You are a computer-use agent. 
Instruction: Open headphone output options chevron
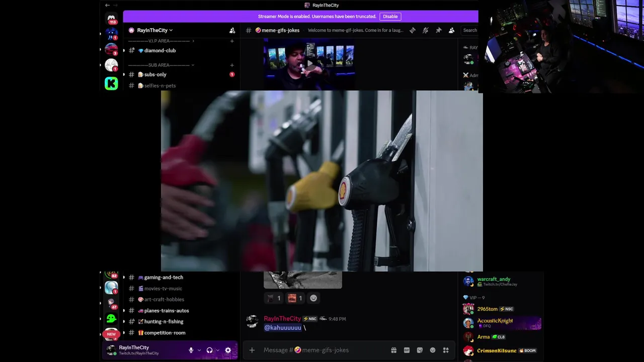click(x=217, y=350)
